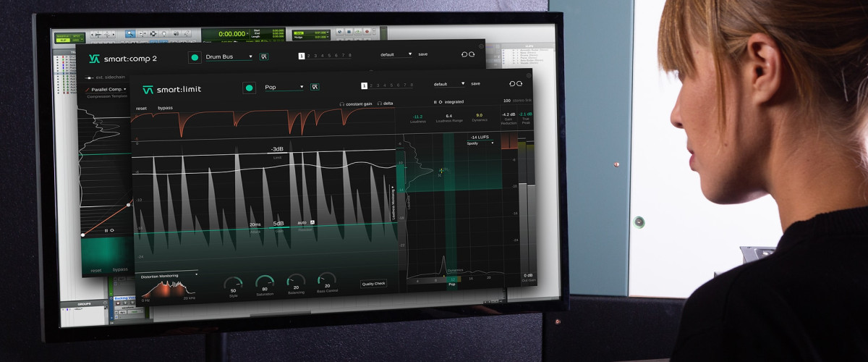Click the -11.2 Loudness readout
The image size is (868, 362).
[x=417, y=117]
